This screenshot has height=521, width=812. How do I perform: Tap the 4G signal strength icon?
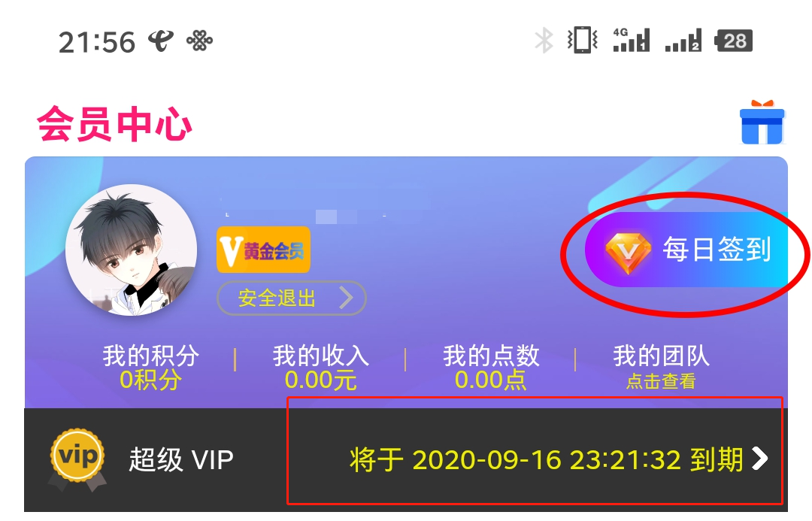tap(632, 40)
